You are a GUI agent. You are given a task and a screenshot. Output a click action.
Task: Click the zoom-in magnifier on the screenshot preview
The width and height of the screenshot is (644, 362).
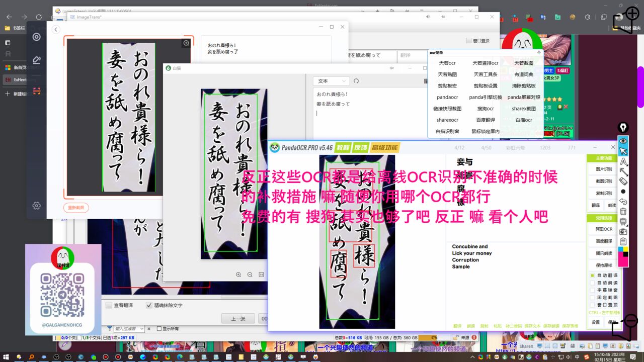186,43
